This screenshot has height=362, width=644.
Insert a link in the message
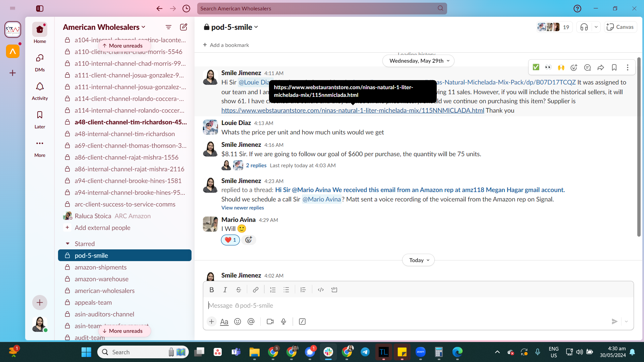[256, 290]
